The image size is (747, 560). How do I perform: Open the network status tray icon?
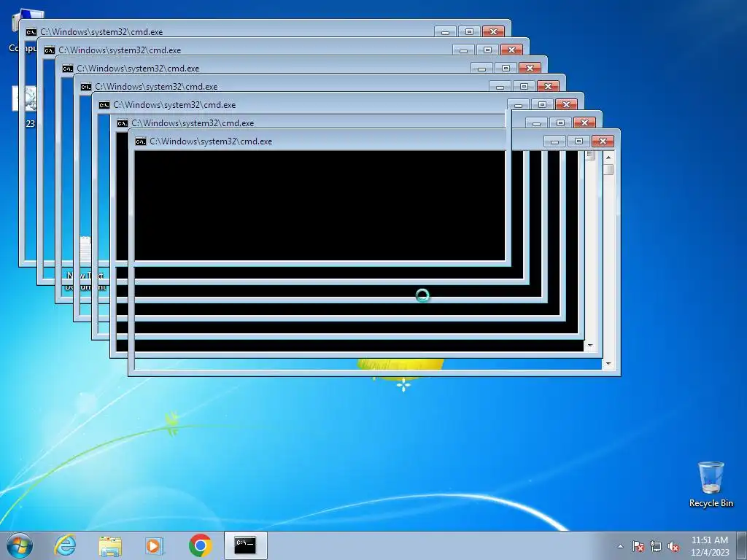tap(656, 546)
